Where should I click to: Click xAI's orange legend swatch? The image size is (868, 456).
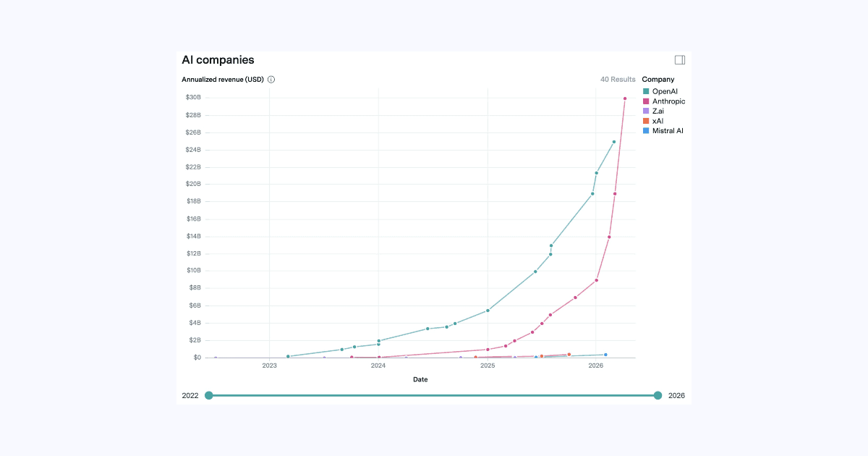[646, 121]
